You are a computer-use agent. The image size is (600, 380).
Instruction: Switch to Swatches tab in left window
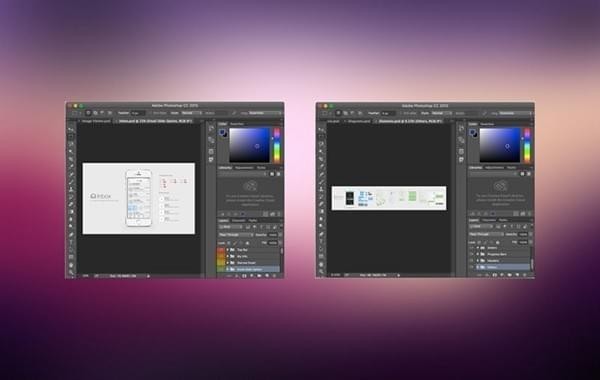236,124
